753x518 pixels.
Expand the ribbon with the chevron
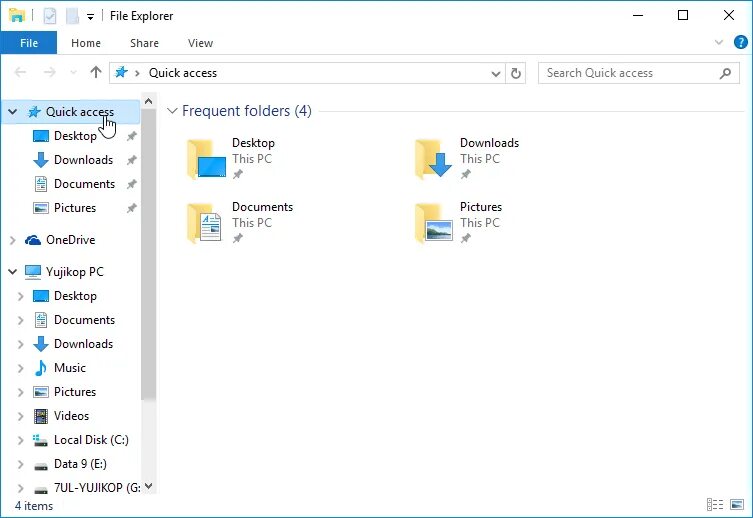(718, 42)
